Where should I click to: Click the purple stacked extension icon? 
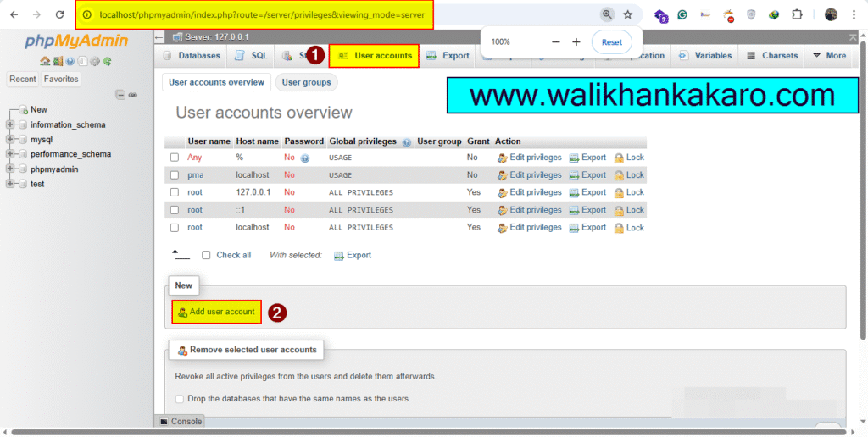pos(660,15)
